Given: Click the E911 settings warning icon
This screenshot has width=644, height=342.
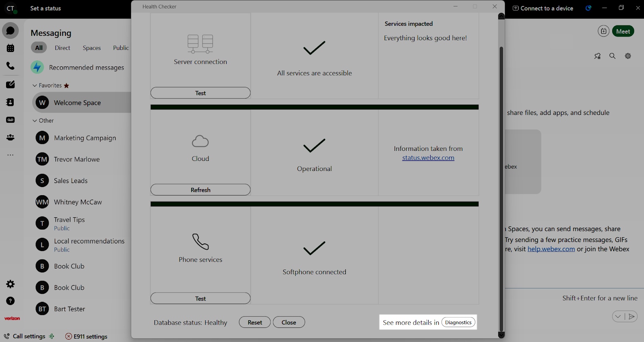Looking at the screenshot, I should (68, 336).
